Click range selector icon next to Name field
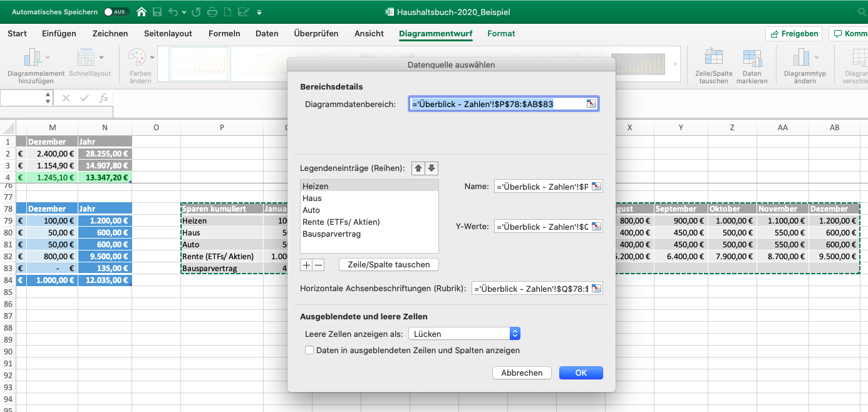Viewport: 868px width, 412px height. pyautogui.click(x=596, y=187)
